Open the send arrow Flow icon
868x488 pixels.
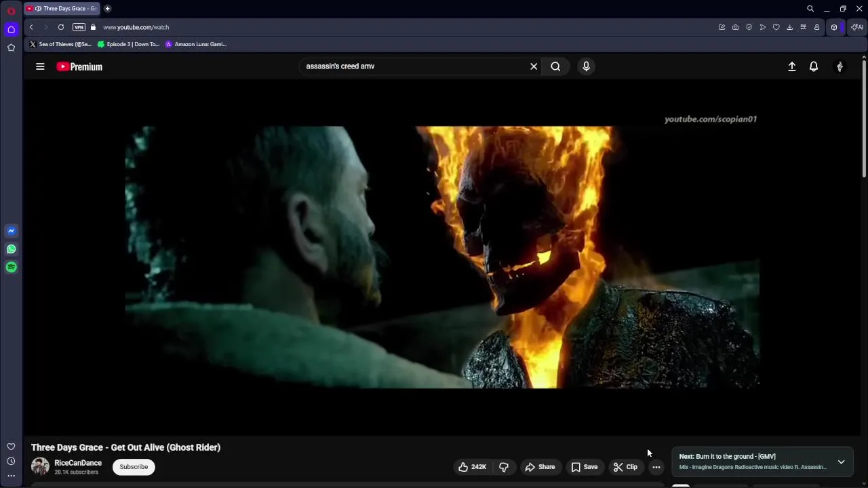pos(763,27)
